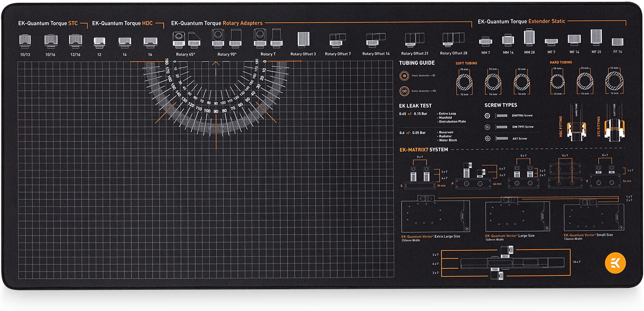Viewport: 644px width, 311px height.
Task: Click the orange EK logo badge
Action: pos(615,263)
